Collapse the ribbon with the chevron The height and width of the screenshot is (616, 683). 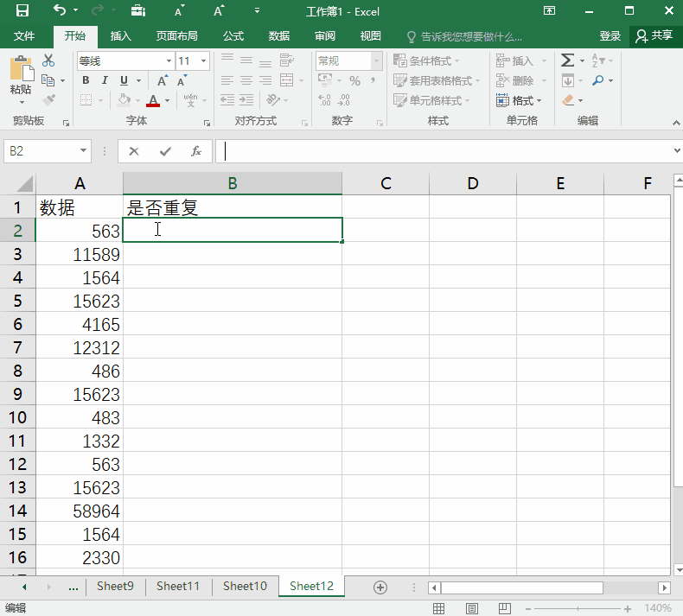point(676,123)
